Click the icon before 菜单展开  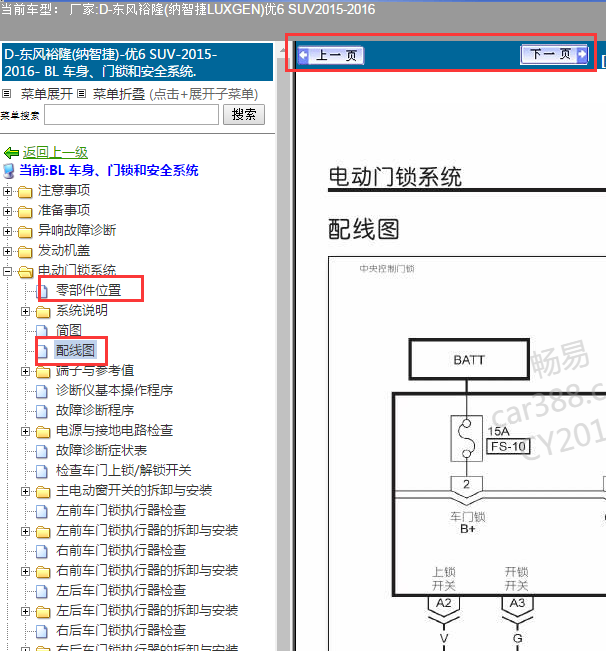(x=6, y=94)
